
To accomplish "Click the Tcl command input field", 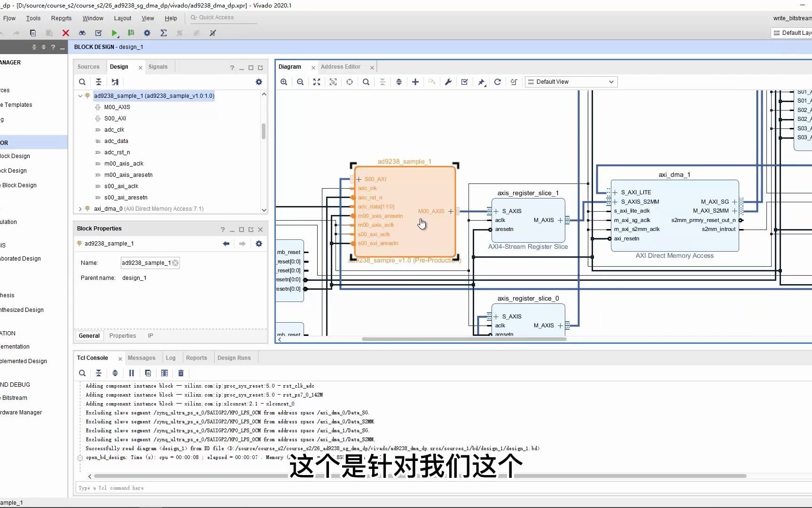I will 444,488.
